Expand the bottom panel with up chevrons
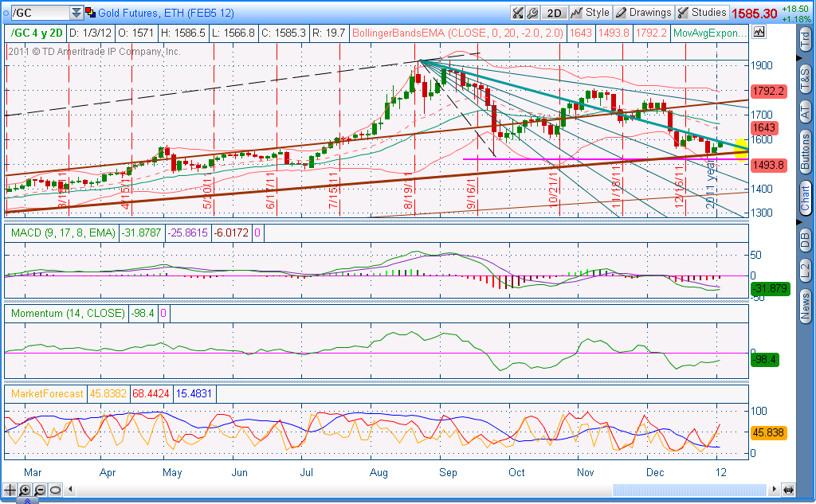This screenshot has width=816, height=504. coord(27,501)
